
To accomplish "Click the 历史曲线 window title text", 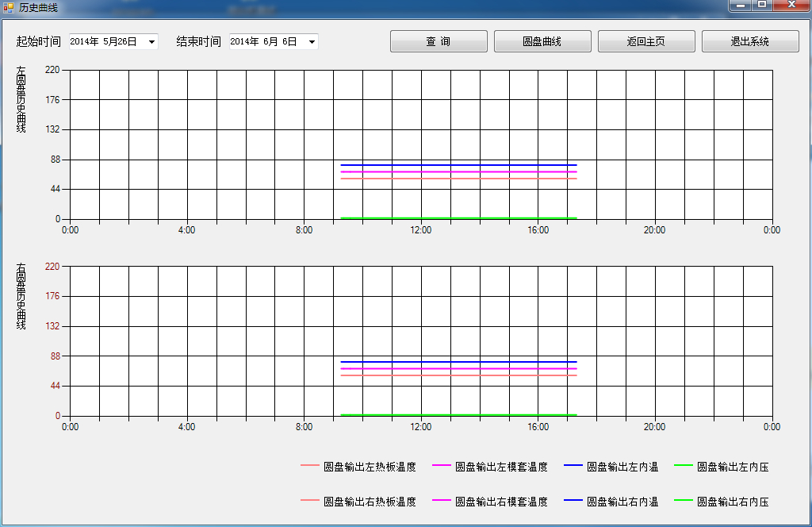I will pyautogui.click(x=38, y=8).
